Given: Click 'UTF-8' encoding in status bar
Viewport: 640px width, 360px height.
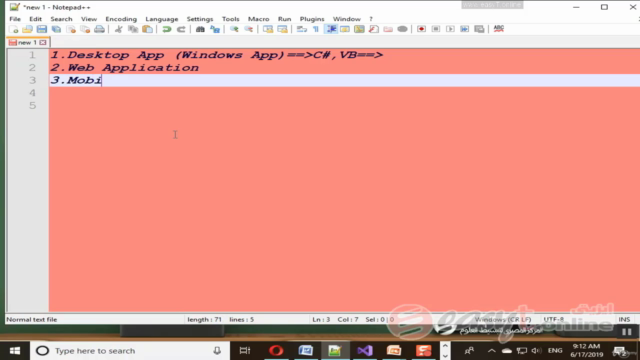Looking at the screenshot, I should click(x=553, y=319).
